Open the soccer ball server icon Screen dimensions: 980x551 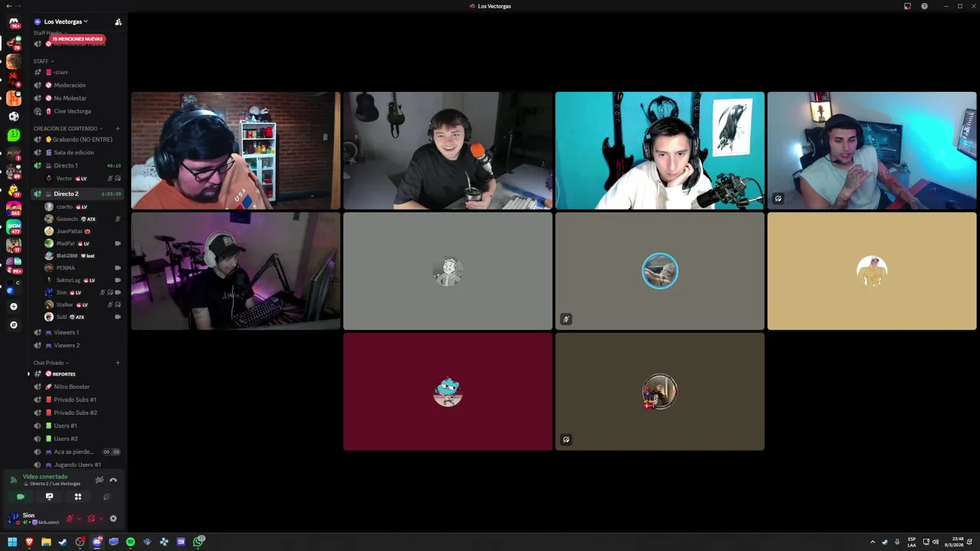click(14, 116)
